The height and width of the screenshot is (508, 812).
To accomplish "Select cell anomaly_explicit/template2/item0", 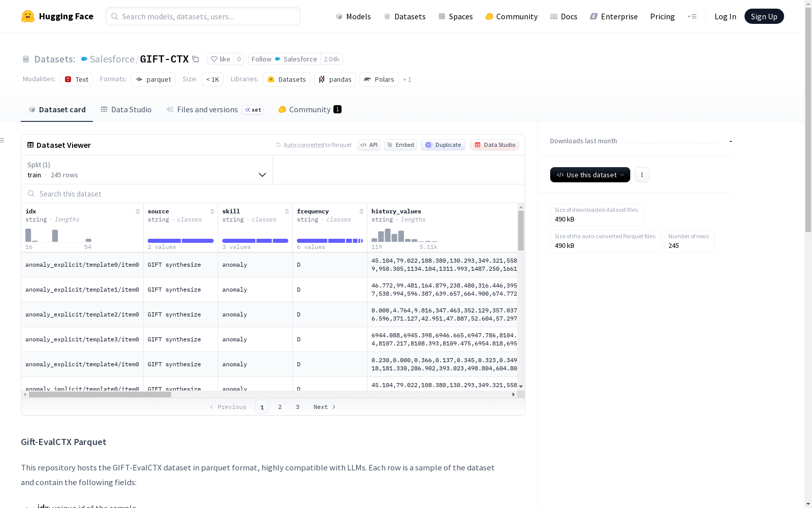I will click(x=82, y=314).
